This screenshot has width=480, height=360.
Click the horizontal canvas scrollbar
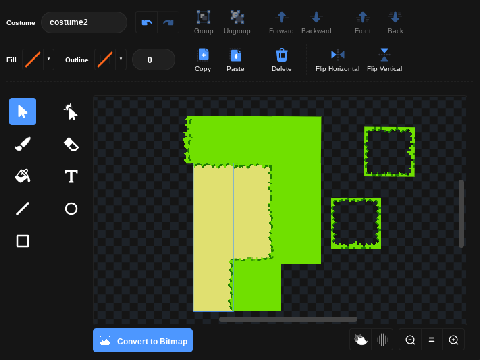click(288, 320)
